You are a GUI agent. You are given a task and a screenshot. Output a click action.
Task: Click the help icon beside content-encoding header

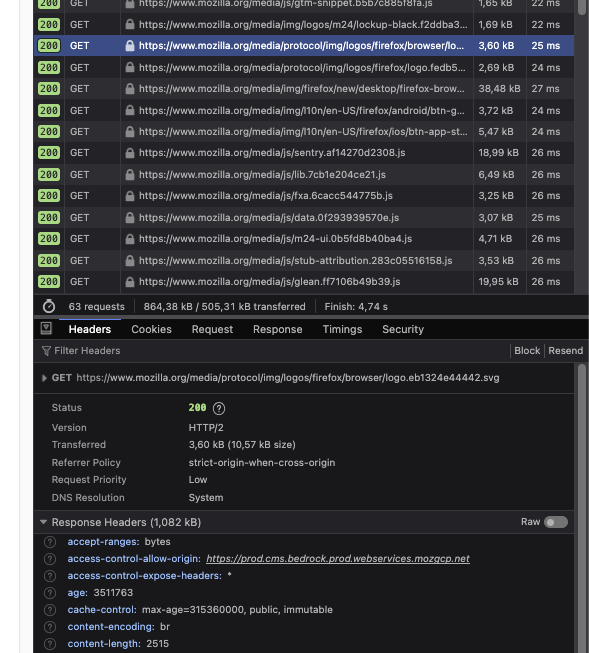pos(50,627)
